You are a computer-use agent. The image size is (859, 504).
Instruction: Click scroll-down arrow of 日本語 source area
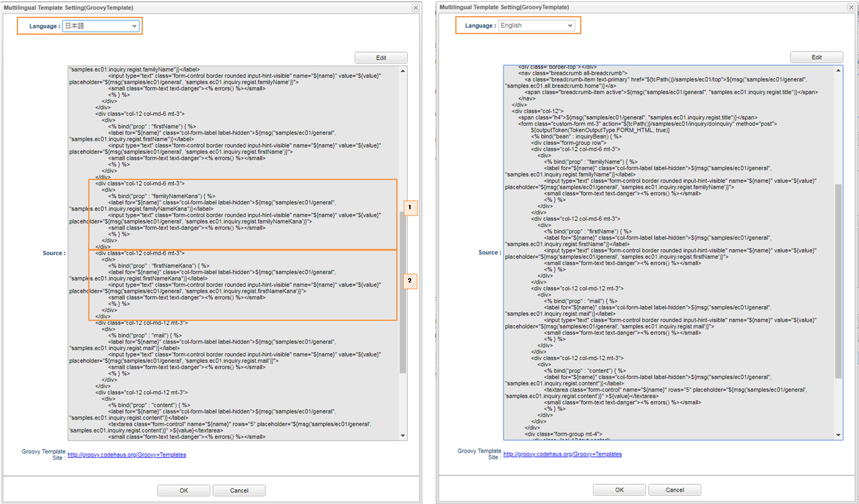[402, 436]
